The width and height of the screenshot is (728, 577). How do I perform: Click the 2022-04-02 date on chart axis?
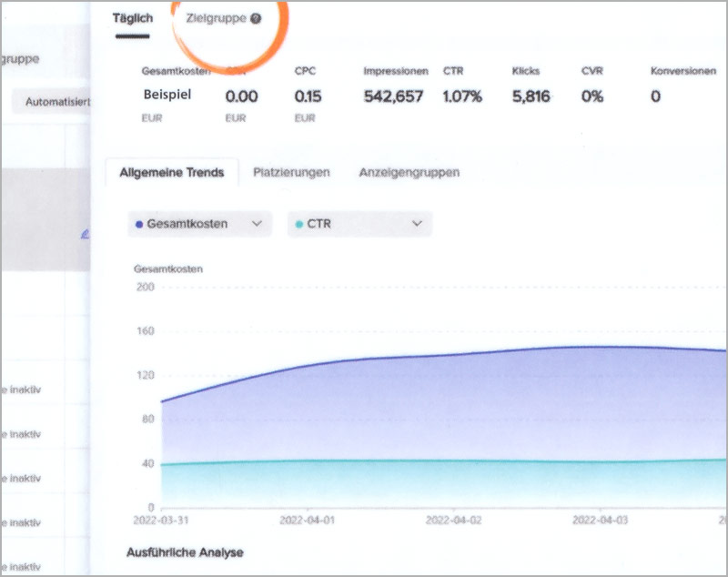pyautogui.click(x=453, y=521)
